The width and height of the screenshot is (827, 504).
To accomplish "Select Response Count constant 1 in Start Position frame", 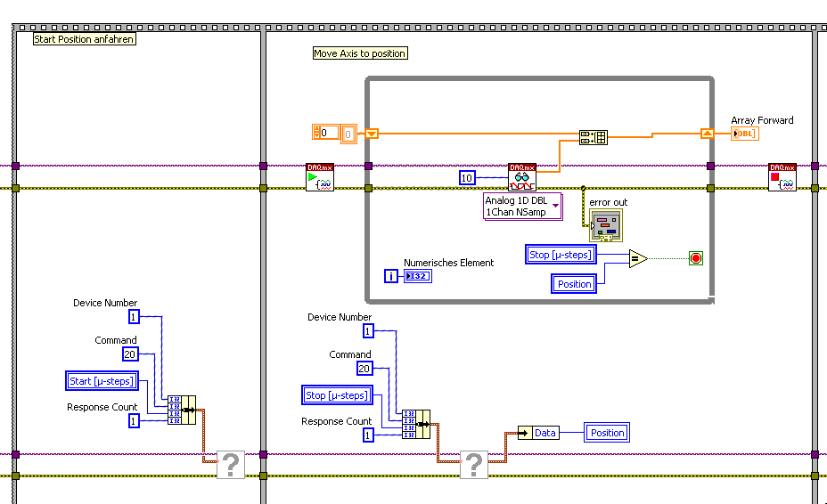I will 134,420.
